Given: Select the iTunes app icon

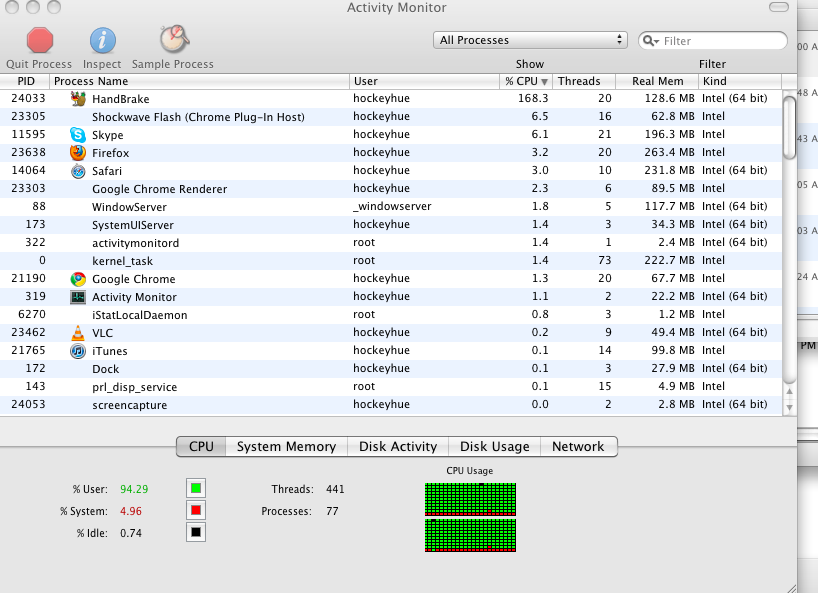Looking at the screenshot, I should (x=78, y=351).
